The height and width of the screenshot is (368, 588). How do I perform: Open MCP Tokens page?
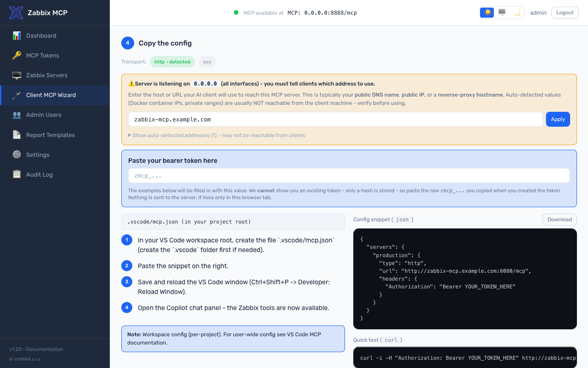click(55, 55)
